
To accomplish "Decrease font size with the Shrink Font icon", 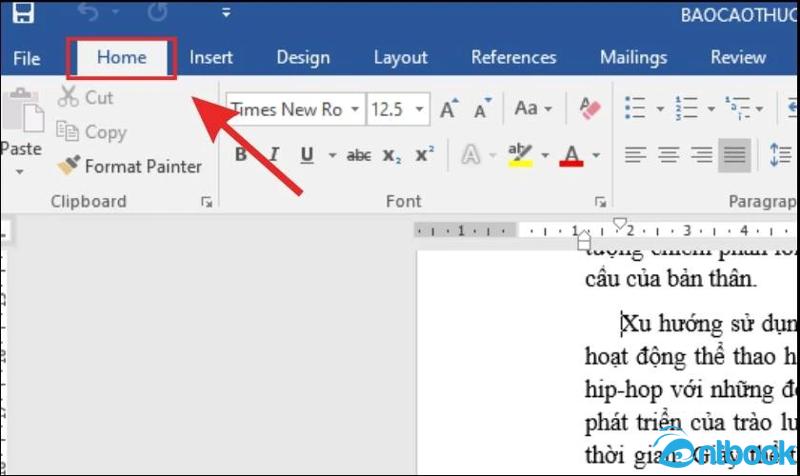I will 482,108.
